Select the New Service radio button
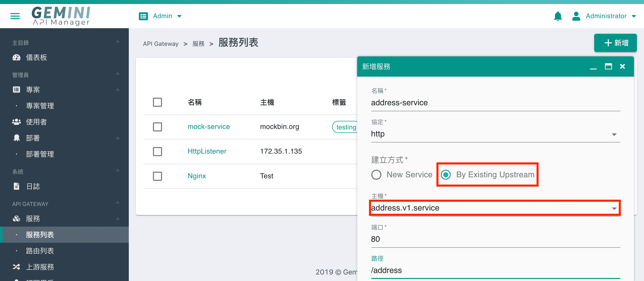The height and width of the screenshot is (281, 644). pyautogui.click(x=376, y=175)
